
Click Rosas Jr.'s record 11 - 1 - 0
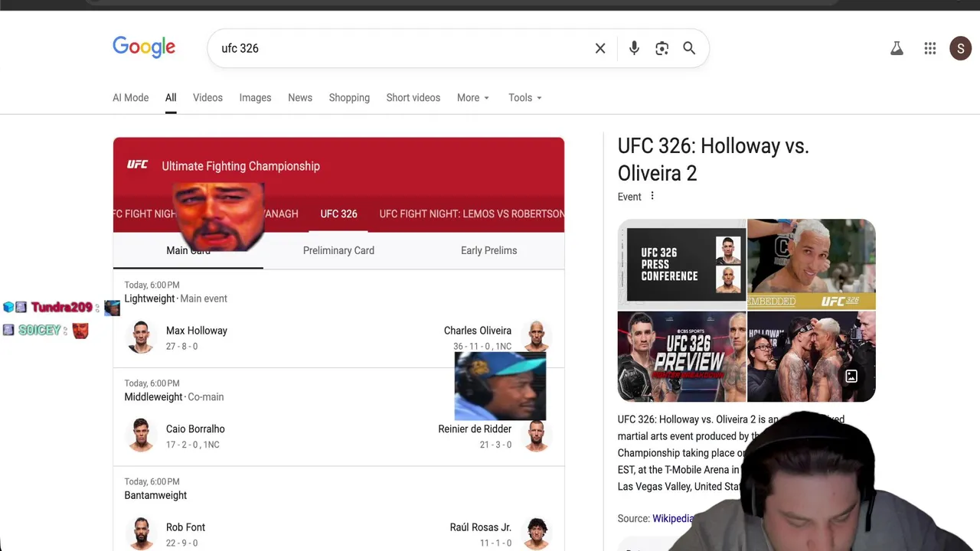495,543
